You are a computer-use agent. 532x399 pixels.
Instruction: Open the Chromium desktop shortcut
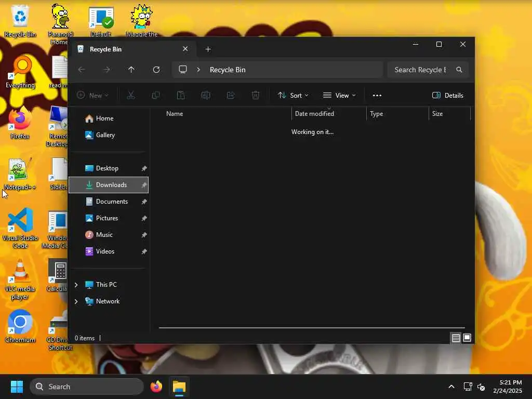tap(20, 326)
